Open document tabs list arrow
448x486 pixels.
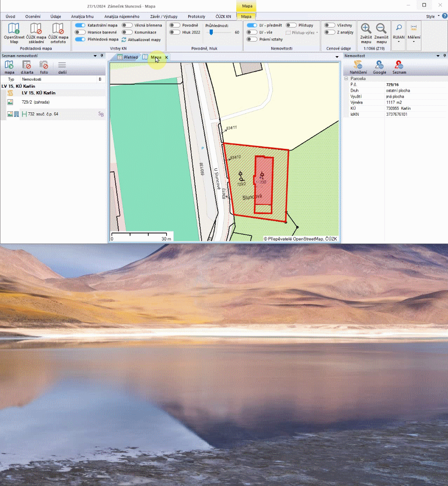click(x=337, y=57)
